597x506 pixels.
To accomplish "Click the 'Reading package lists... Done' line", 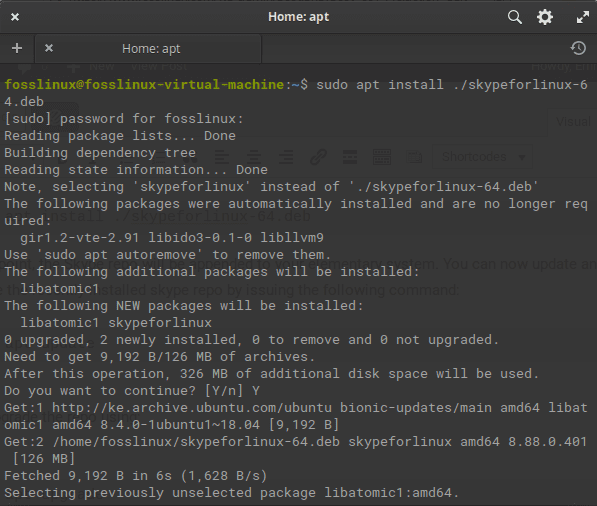I will click(120, 136).
